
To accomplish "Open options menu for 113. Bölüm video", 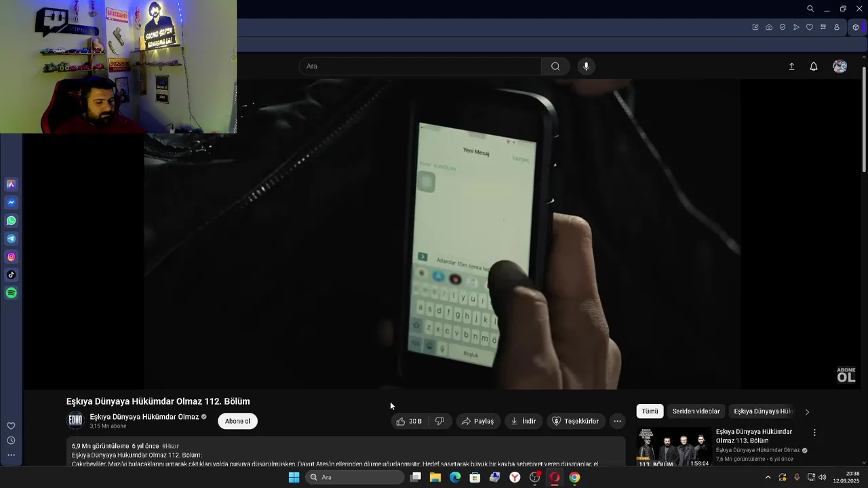I will tap(814, 432).
